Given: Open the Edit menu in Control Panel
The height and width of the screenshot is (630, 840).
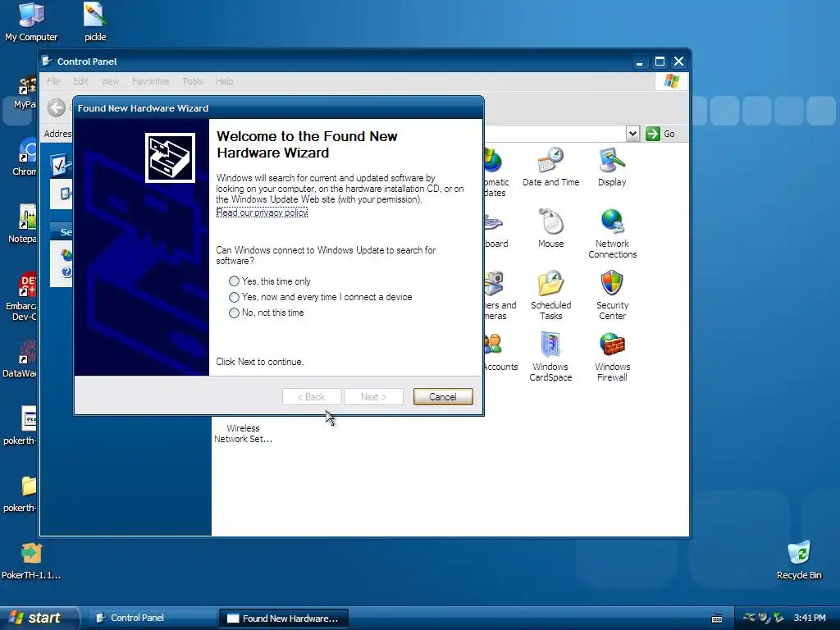Looking at the screenshot, I should coord(80,81).
